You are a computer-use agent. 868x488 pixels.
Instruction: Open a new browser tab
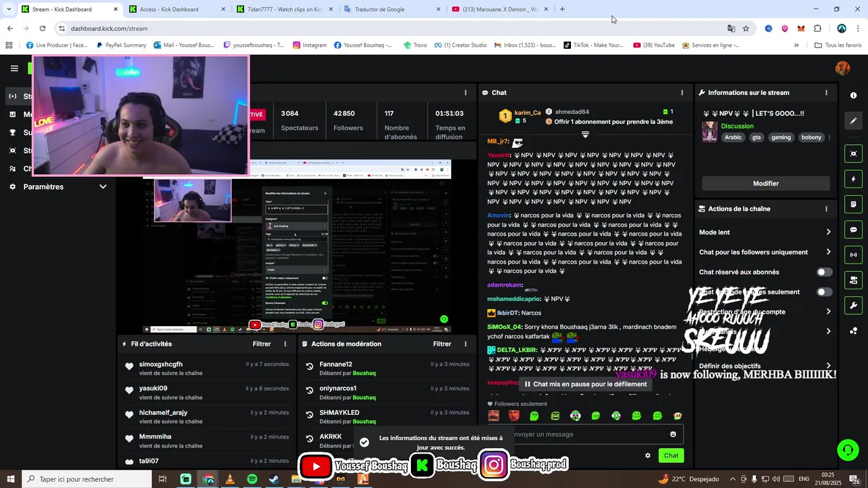[562, 9]
